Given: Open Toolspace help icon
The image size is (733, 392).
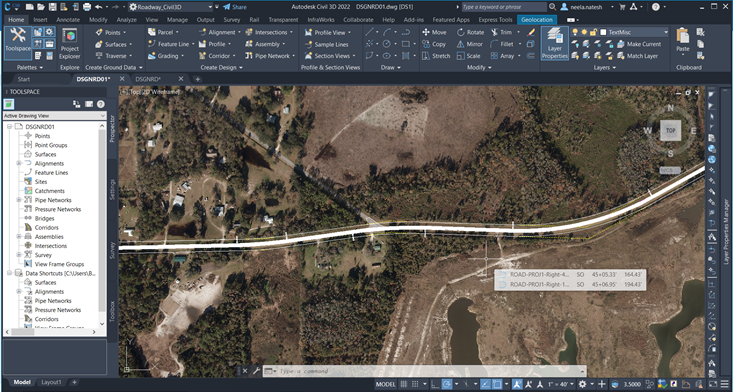Looking at the screenshot, I should [x=101, y=104].
